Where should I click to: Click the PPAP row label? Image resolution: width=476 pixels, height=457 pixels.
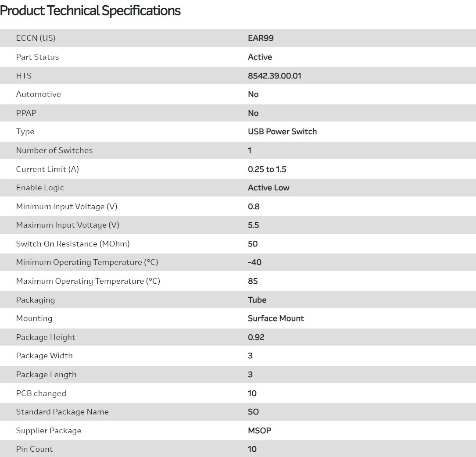[26, 113]
